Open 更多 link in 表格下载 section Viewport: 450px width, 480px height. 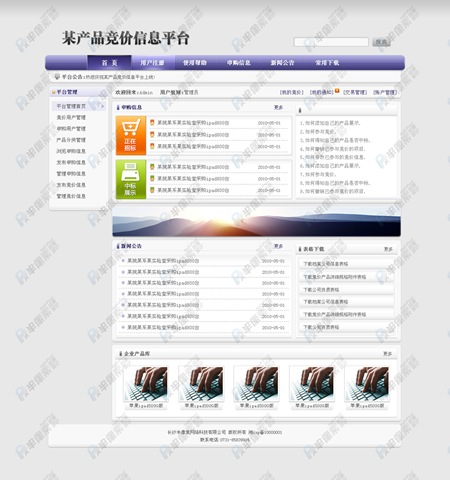(388, 249)
